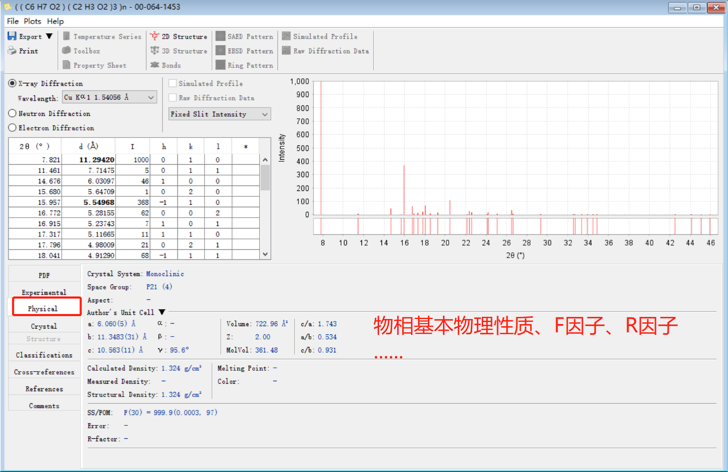The height and width of the screenshot is (472, 728).
Task: Select the X-ray Diffraction radio button
Action: click(13, 84)
